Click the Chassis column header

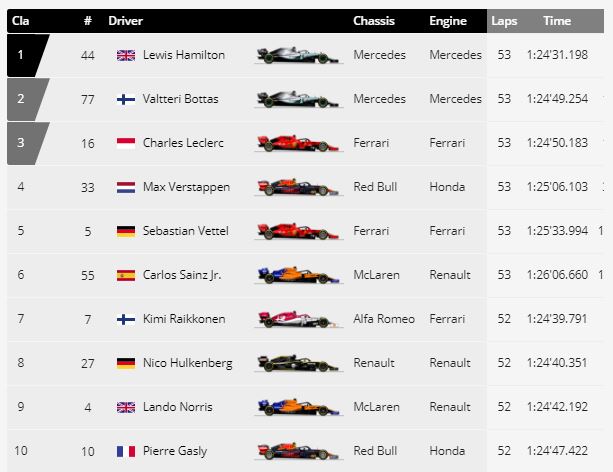click(x=374, y=21)
